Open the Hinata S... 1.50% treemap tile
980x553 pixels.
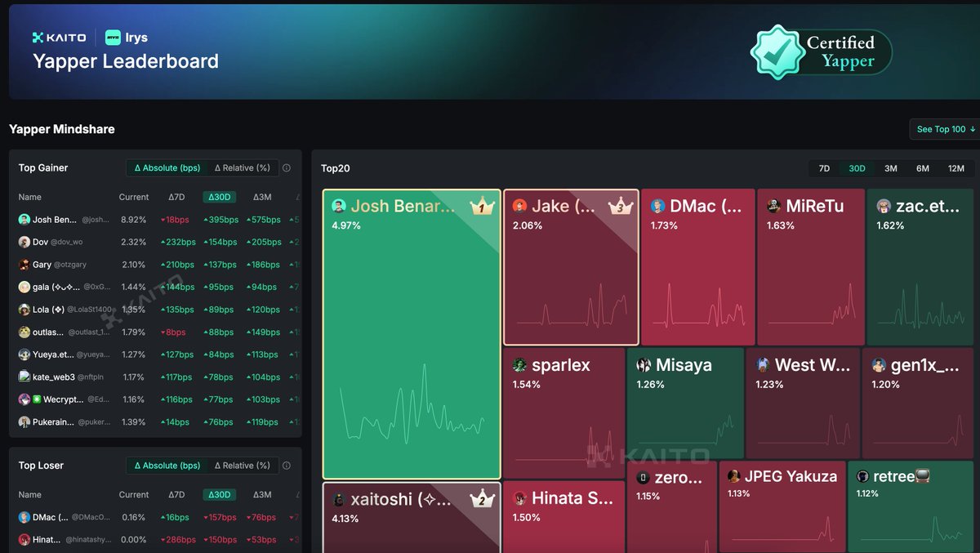pos(563,517)
